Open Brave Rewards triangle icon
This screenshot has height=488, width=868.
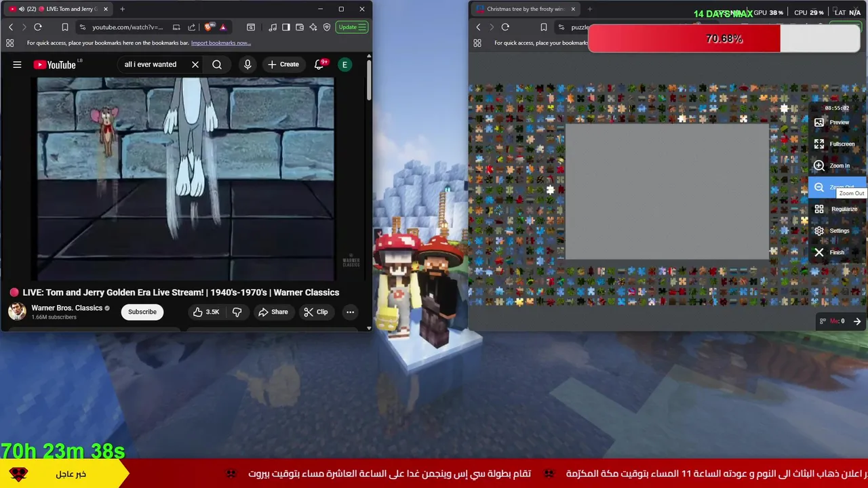click(223, 27)
